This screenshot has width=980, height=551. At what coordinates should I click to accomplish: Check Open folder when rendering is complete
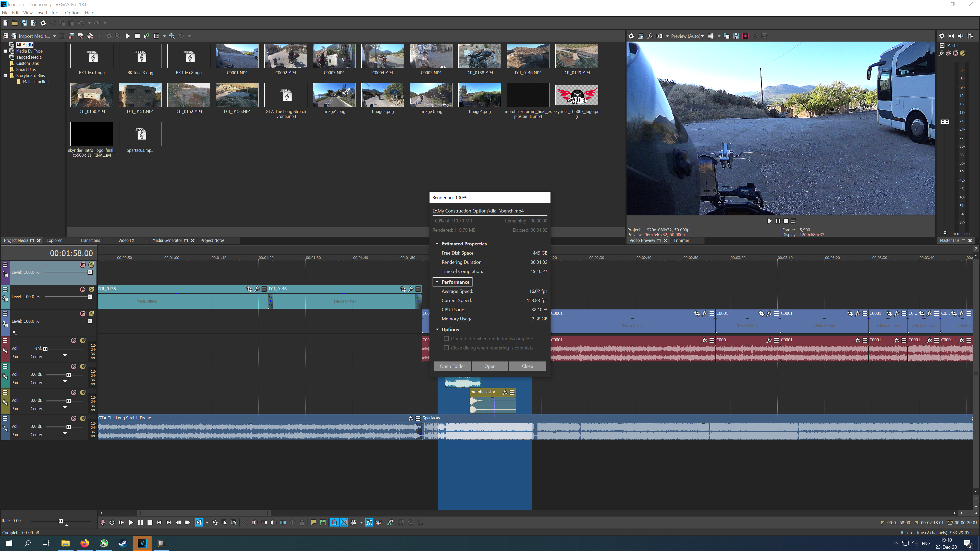(447, 339)
